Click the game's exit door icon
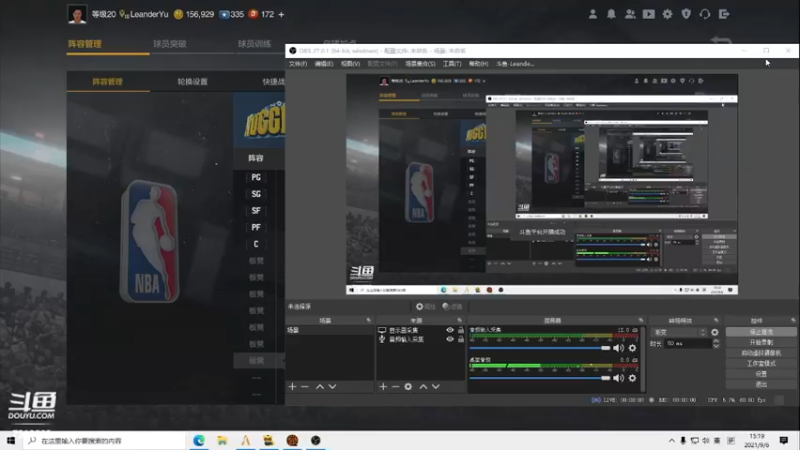The width and height of the screenshot is (800, 450). (x=724, y=14)
